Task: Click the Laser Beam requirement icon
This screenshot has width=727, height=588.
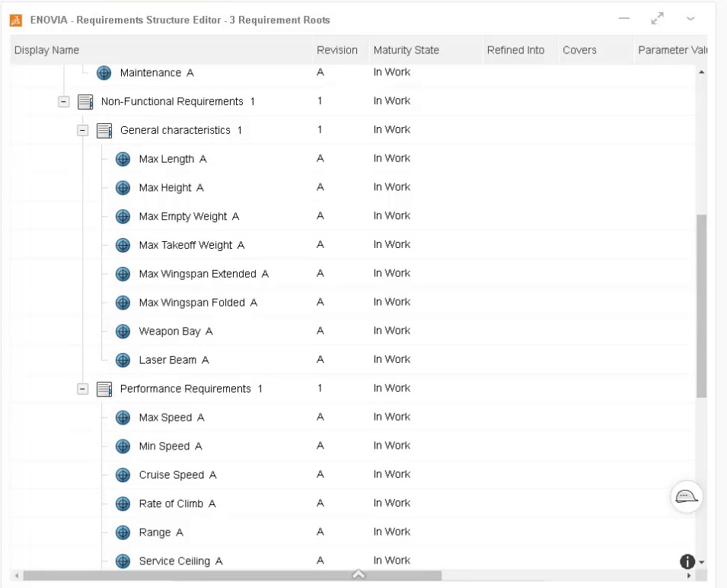Action: (123, 360)
